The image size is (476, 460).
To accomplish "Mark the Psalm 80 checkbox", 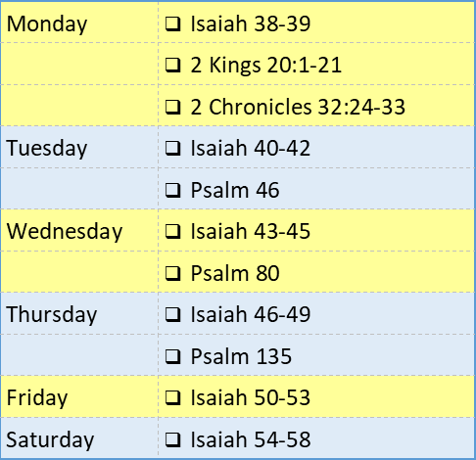I will click(172, 273).
